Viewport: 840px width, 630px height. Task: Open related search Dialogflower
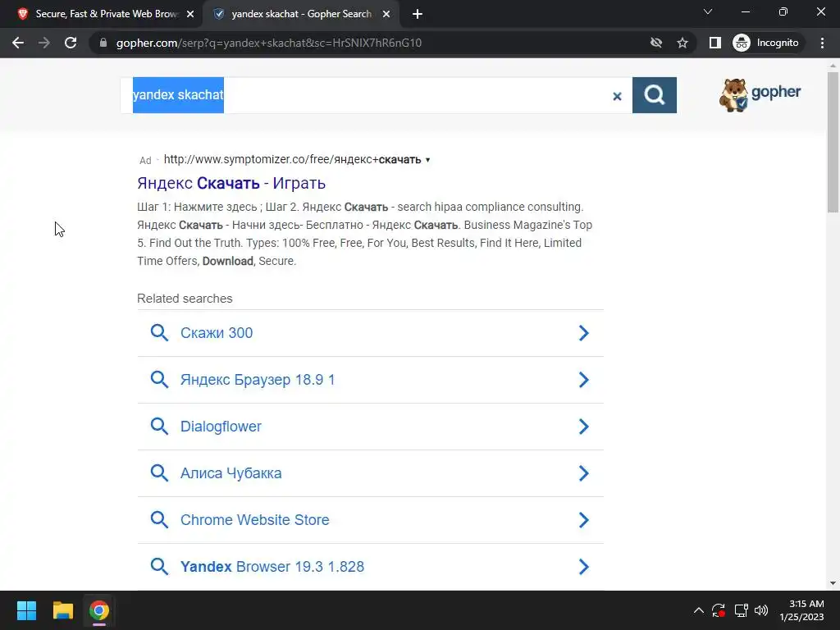(x=370, y=427)
